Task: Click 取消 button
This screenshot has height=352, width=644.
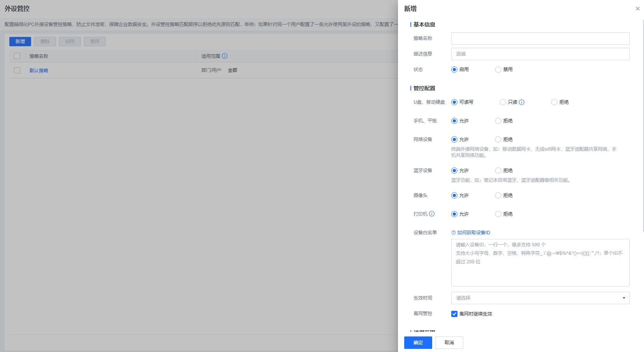Action: click(449, 343)
